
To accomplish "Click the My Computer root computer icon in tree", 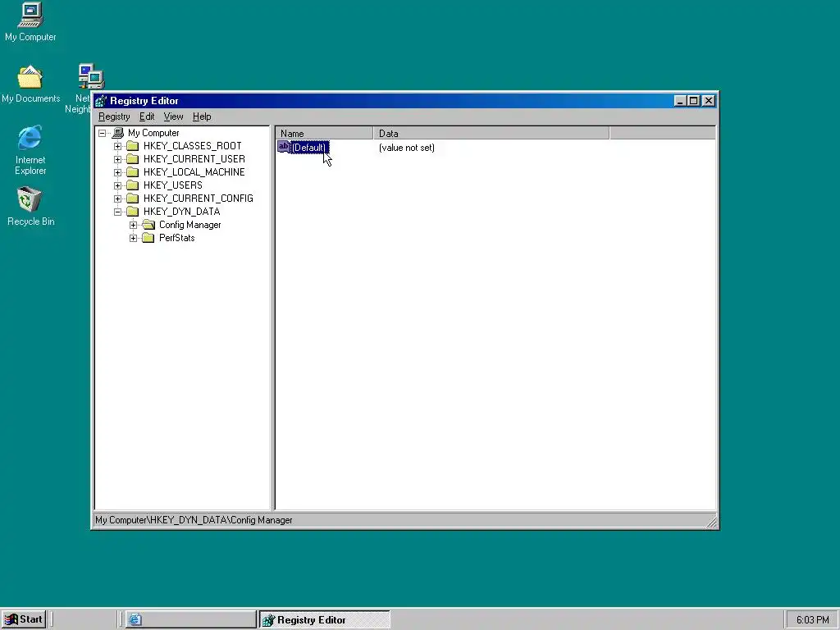I will coord(118,133).
